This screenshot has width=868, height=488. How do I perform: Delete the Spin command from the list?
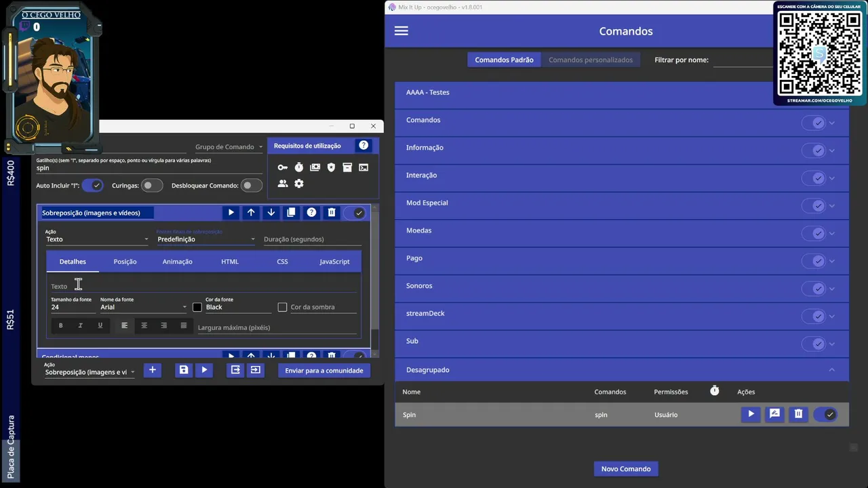799,414
